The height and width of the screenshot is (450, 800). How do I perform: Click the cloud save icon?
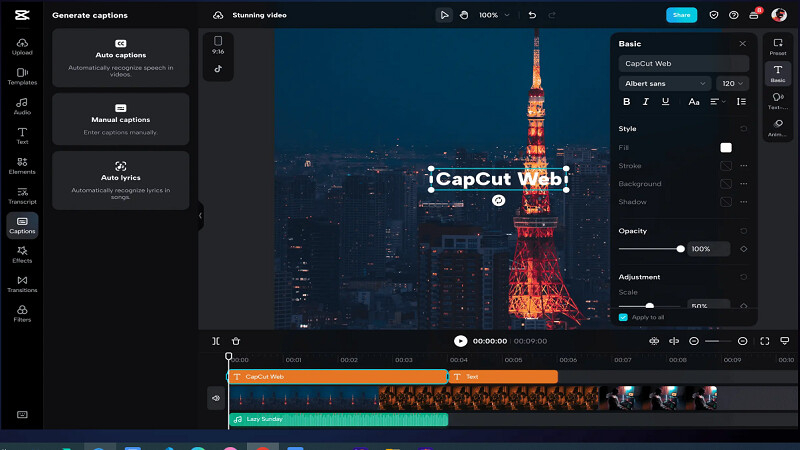click(218, 15)
